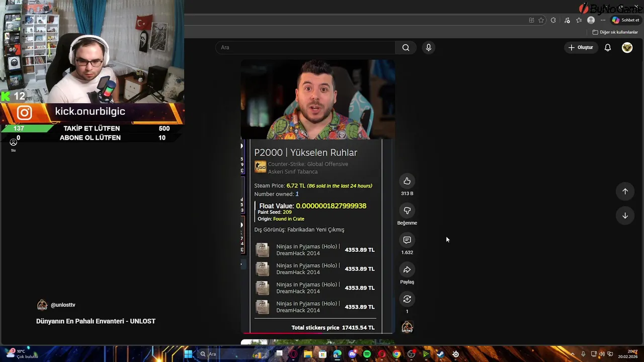Click the kick.onurbilgic overlay text
This screenshot has width=644, height=362.
[90, 111]
